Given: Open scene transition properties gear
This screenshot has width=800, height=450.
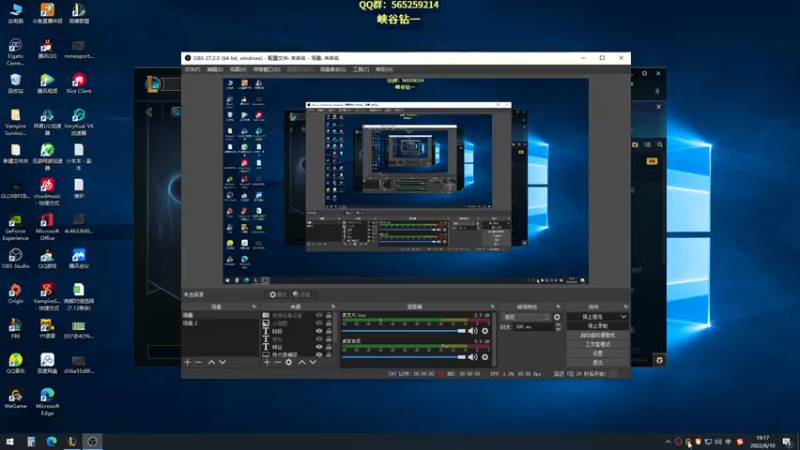Looking at the screenshot, I should tap(557, 317).
